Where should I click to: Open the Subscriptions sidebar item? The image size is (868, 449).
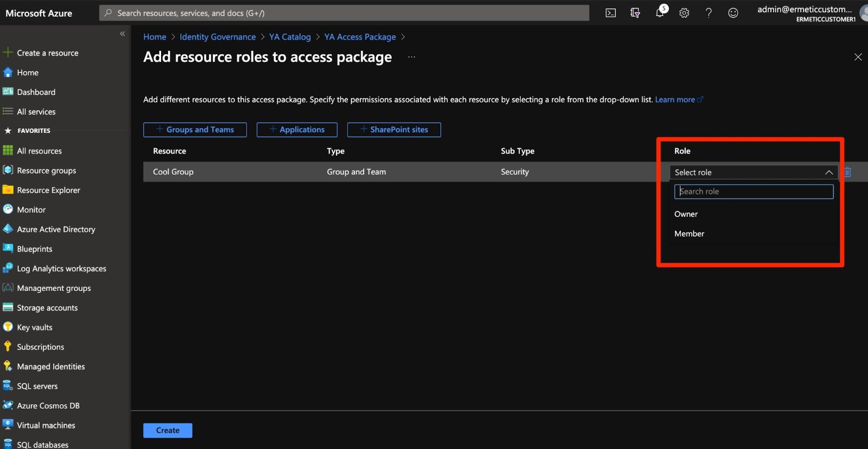pos(40,347)
